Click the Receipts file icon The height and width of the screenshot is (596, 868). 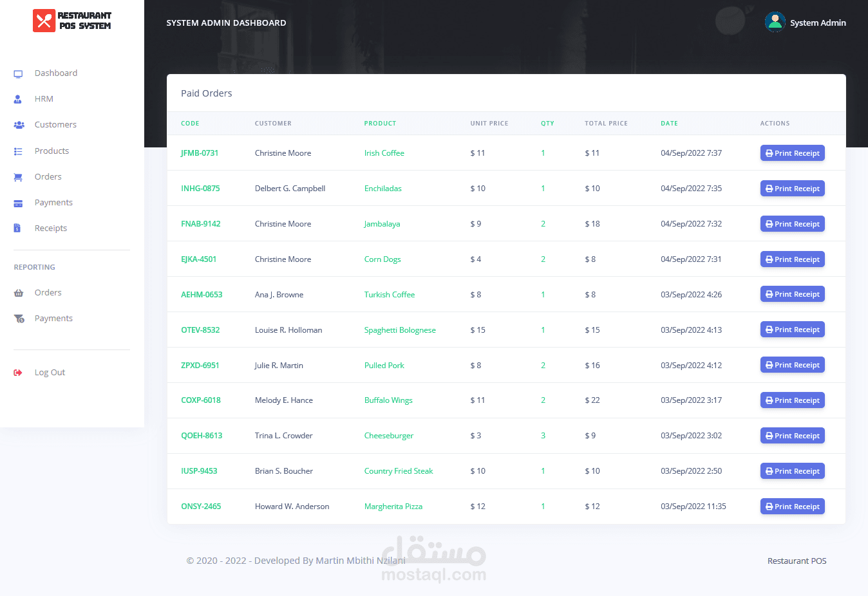pyautogui.click(x=17, y=228)
